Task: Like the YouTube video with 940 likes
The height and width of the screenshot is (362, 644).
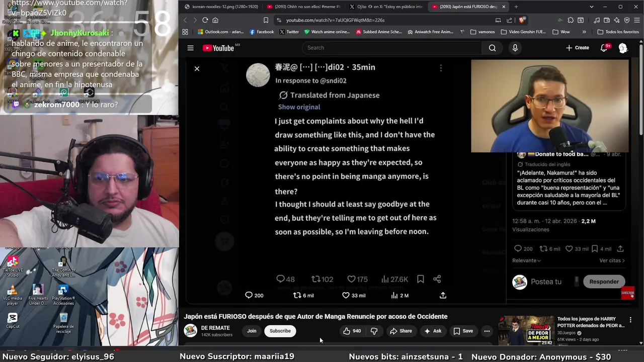Action: (x=352, y=331)
